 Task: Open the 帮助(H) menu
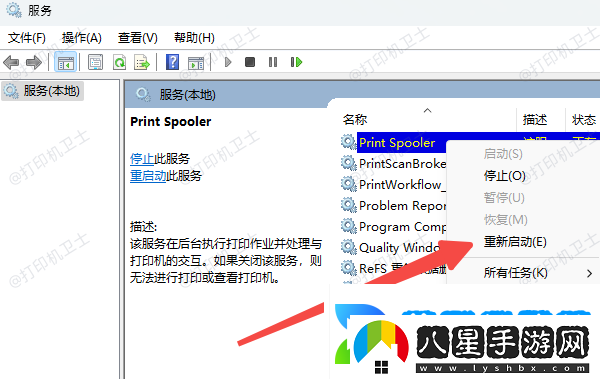[x=194, y=38]
